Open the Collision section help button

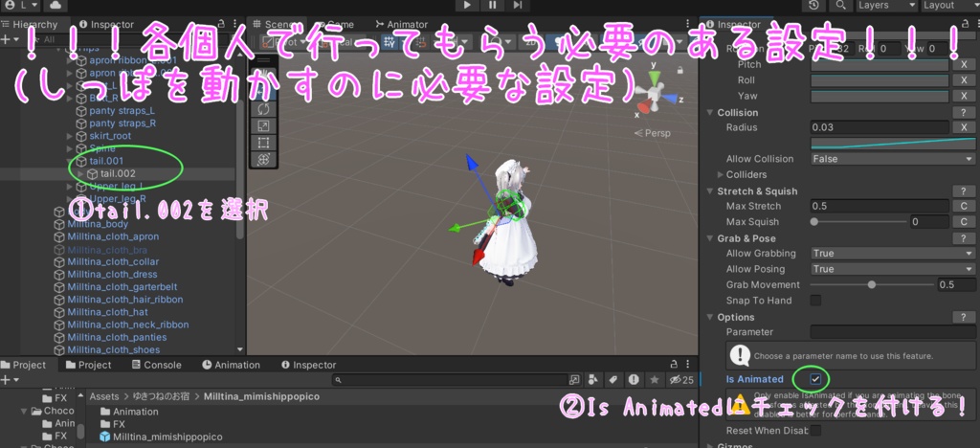point(963,112)
